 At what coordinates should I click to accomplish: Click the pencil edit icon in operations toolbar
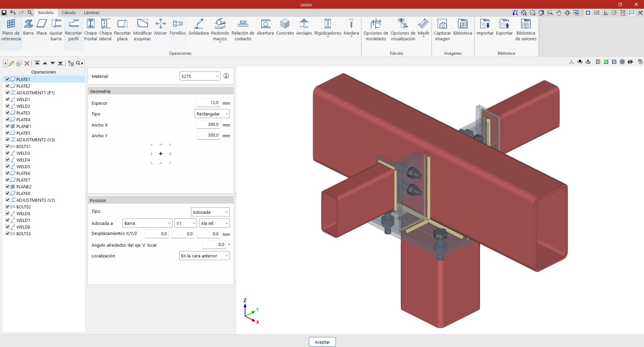tap(11, 63)
